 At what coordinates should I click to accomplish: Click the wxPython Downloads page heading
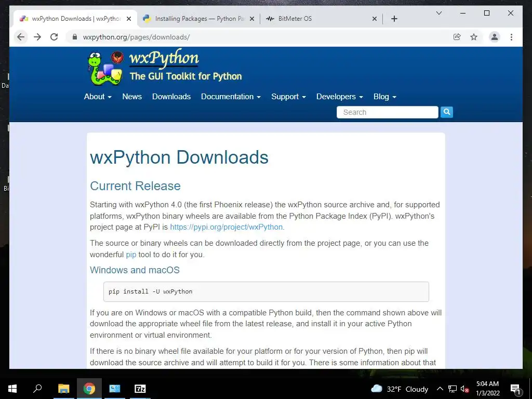point(179,157)
